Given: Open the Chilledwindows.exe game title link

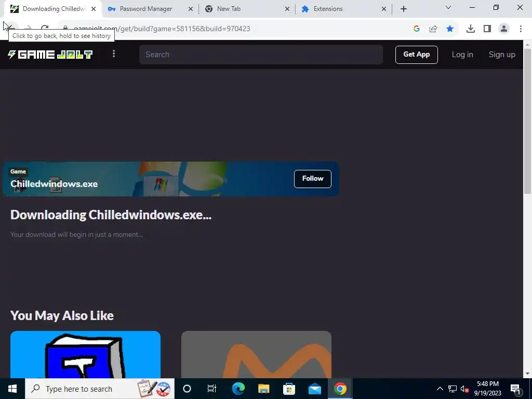Looking at the screenshot, I should (54, 184).
